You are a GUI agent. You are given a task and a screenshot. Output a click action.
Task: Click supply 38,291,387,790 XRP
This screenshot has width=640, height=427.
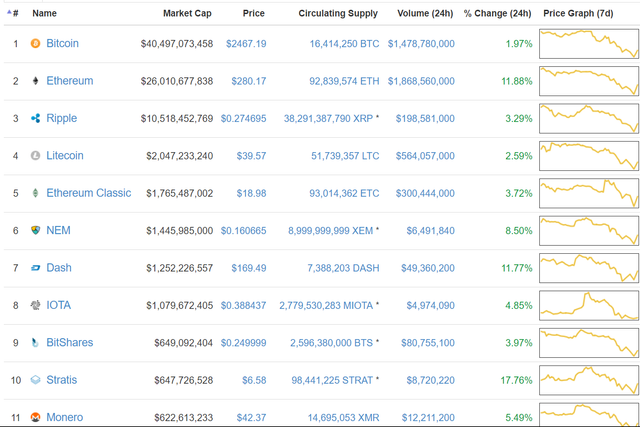click(x=329, y=119)
